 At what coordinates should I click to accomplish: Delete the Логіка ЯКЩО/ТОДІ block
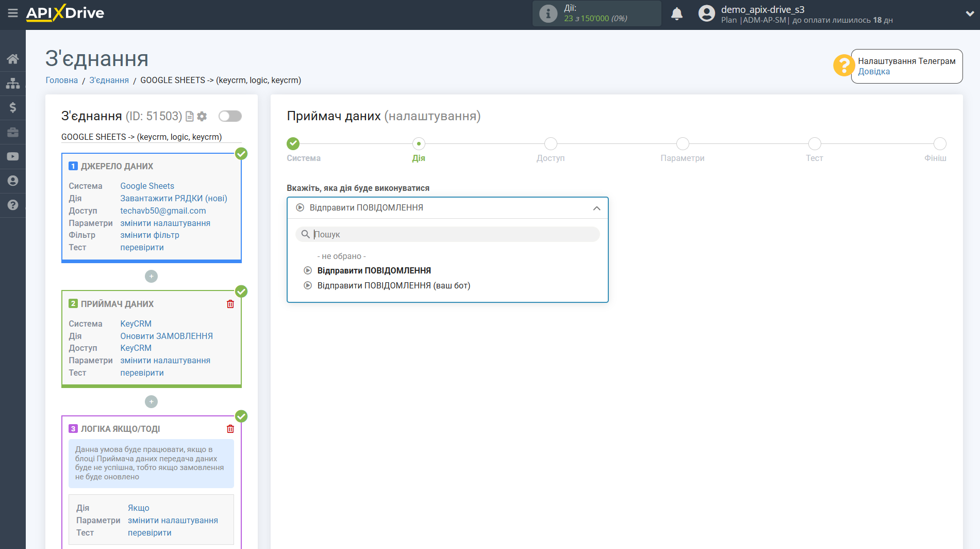tap(230, 429)
